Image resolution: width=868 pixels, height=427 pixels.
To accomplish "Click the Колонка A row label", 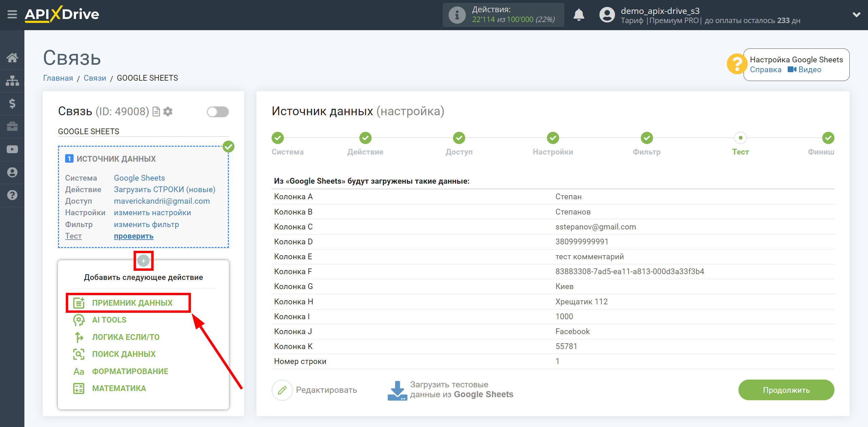I will pos(293,197).
